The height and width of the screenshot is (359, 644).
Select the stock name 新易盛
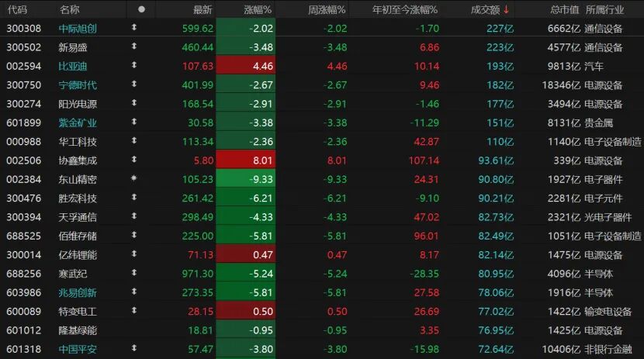click(x=73, y=47)
